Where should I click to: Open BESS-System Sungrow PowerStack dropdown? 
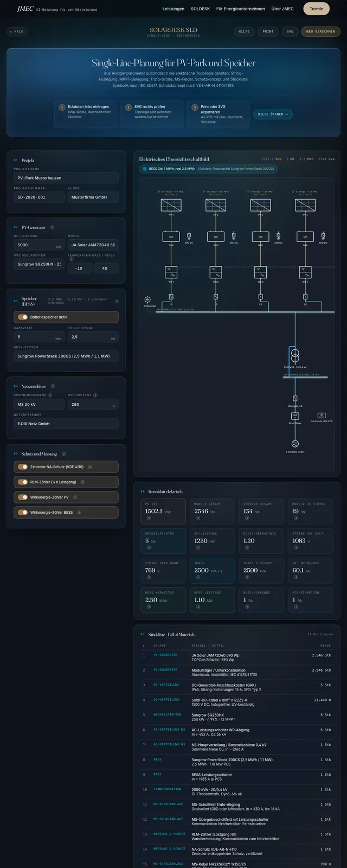point(66,356)
